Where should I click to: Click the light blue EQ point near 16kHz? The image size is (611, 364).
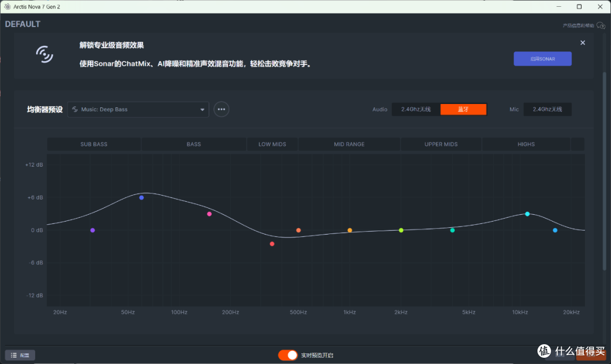(555, 231)
